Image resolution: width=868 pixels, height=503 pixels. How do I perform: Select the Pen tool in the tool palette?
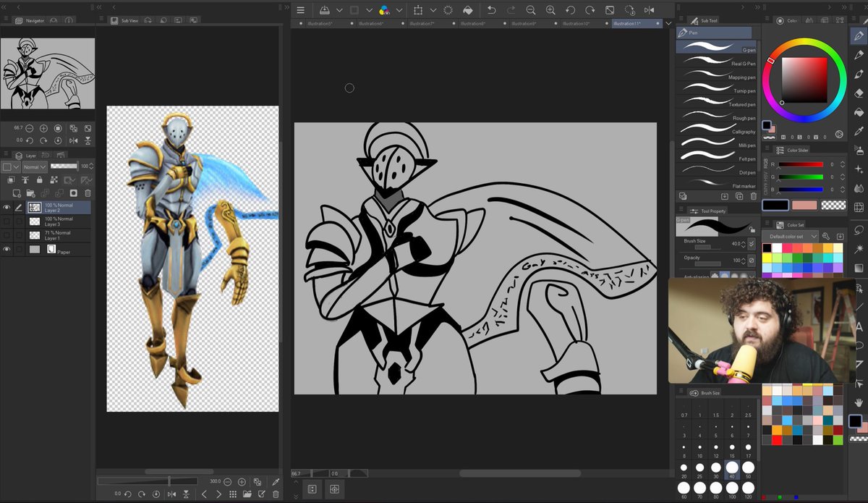pyautogui.click(x=859, y=35)
